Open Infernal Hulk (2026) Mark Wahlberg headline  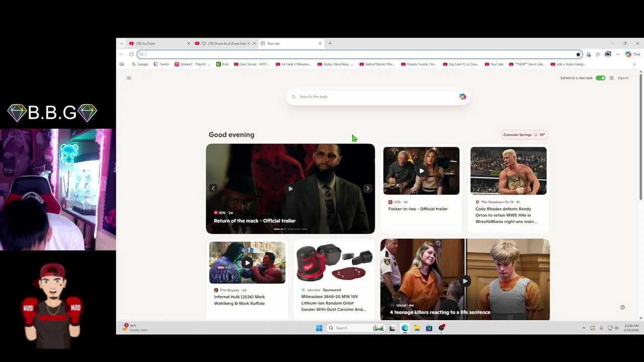(239, 300)
